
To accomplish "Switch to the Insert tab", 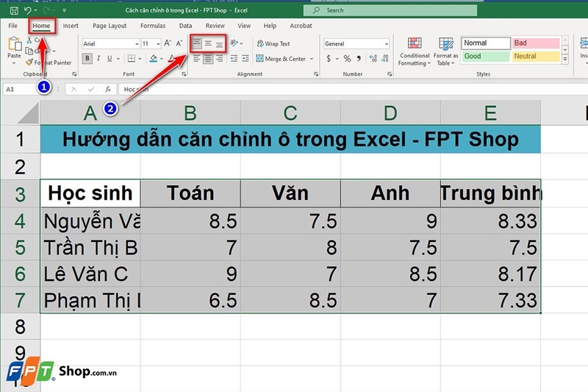I will pyautogui.click(x=71, y=26).
